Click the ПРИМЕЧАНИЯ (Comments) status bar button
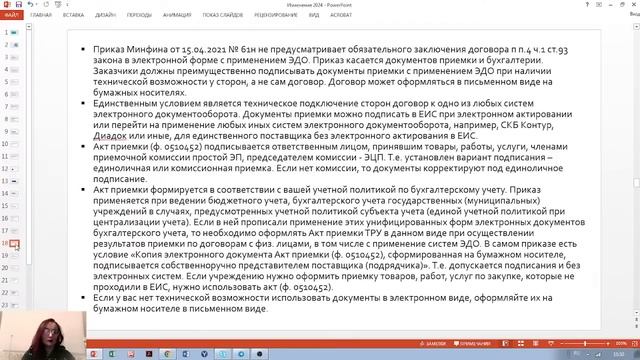The width and height of the screenshot is (640, 360). tap(472, 344)
